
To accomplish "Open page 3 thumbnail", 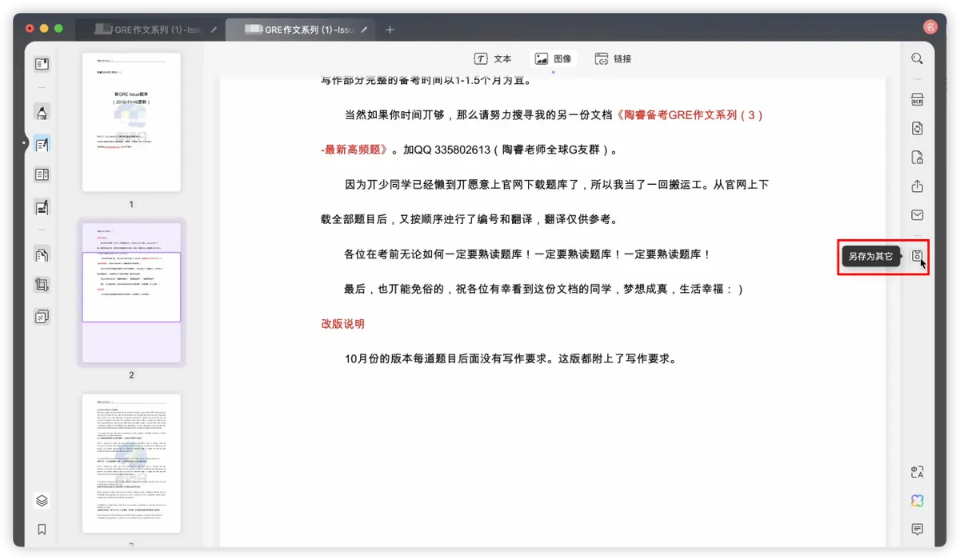I will [x=131, y=463].
